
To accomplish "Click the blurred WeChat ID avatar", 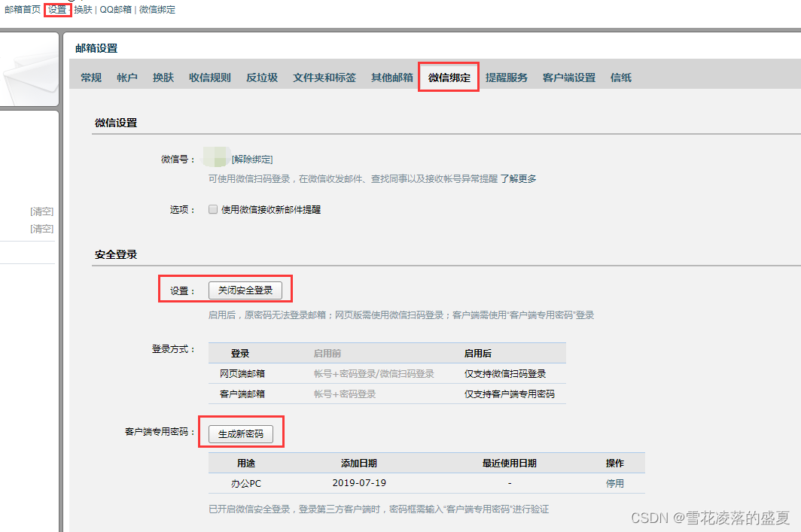I will coord(215,157).
